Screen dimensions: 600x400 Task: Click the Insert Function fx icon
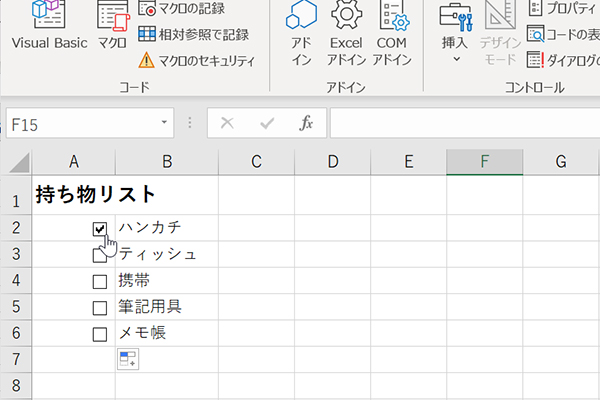coord(307,123)
